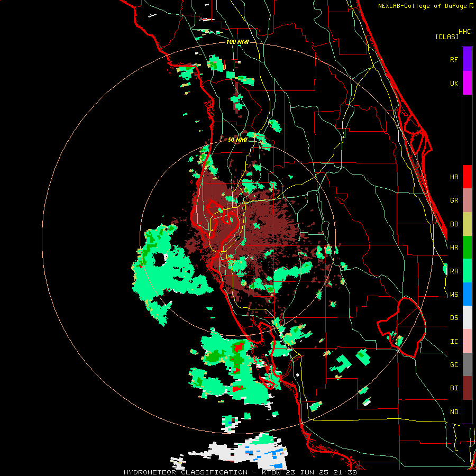Viewport: 476px width, 476px height.
Task: Click the brown BI legend color swatch
Action: pyautogui.click(x=467, y=388)
